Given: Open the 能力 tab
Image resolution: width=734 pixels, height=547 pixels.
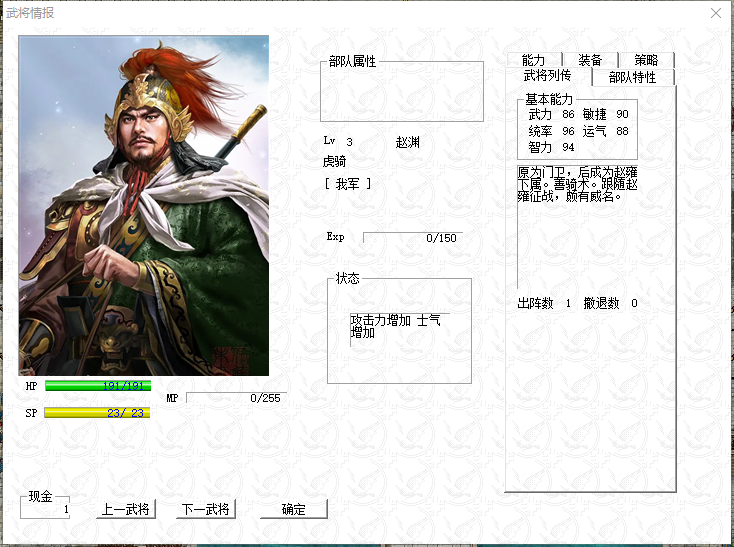Looking at the screenshot, I should pos(534,60).
